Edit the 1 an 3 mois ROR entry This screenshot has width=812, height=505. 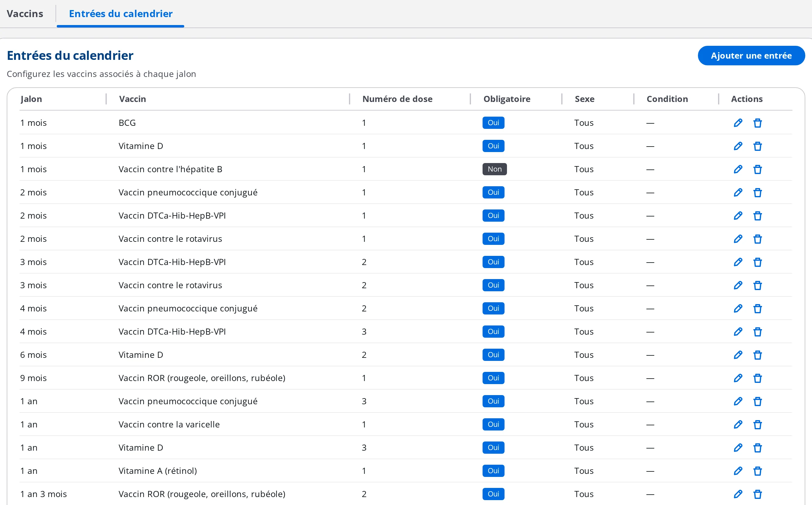point(738,494)
